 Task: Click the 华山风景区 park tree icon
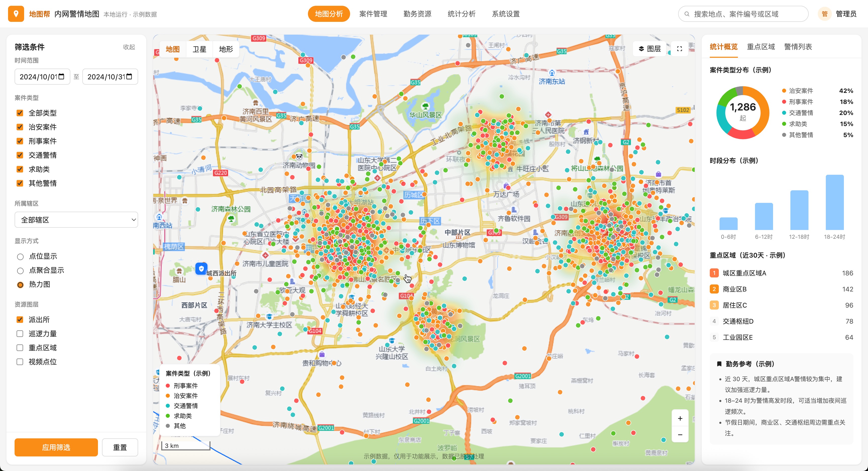click(425, 106)
